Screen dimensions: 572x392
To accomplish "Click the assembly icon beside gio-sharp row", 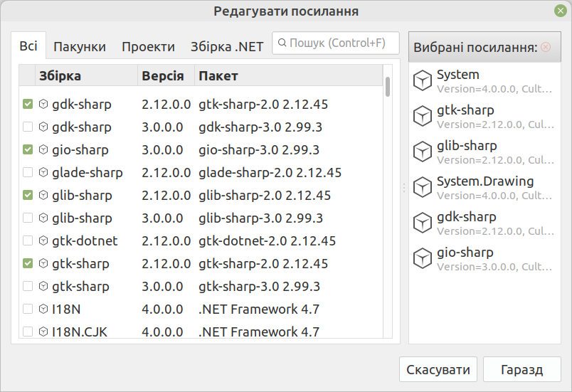I will coord(43,149).
